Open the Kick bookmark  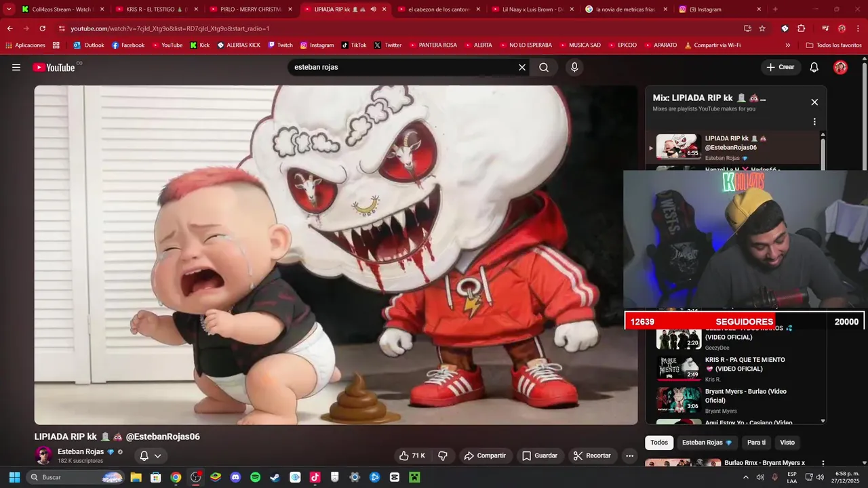pos(200,45)
